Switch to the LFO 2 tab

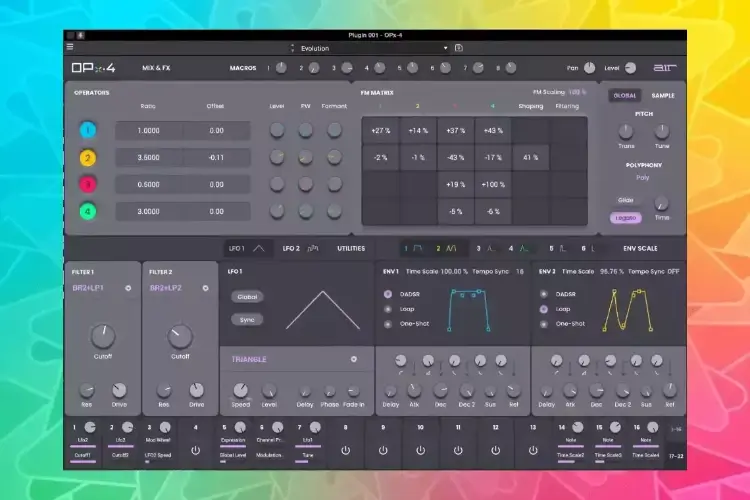[x=300, y=248]
